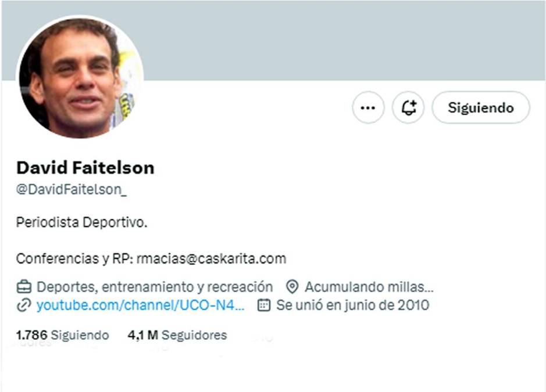Select the David Faitelson display name

(85, 168)
